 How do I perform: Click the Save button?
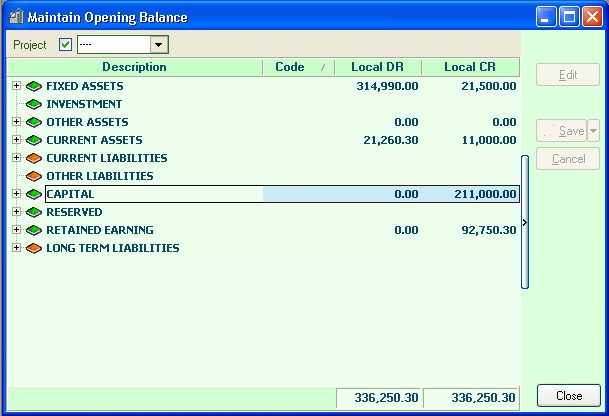tap(562, 131)
